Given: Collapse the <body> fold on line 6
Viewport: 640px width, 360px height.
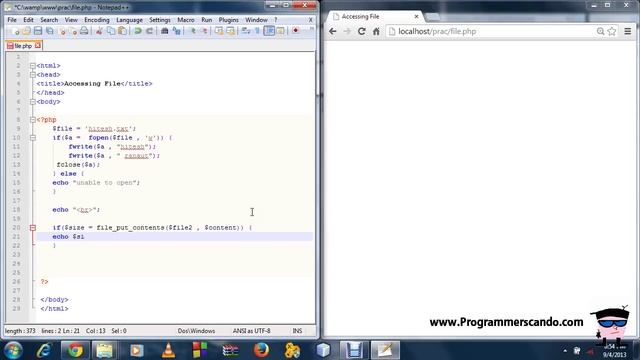Looking at the screenshot, I should click(x=33, y=102).
